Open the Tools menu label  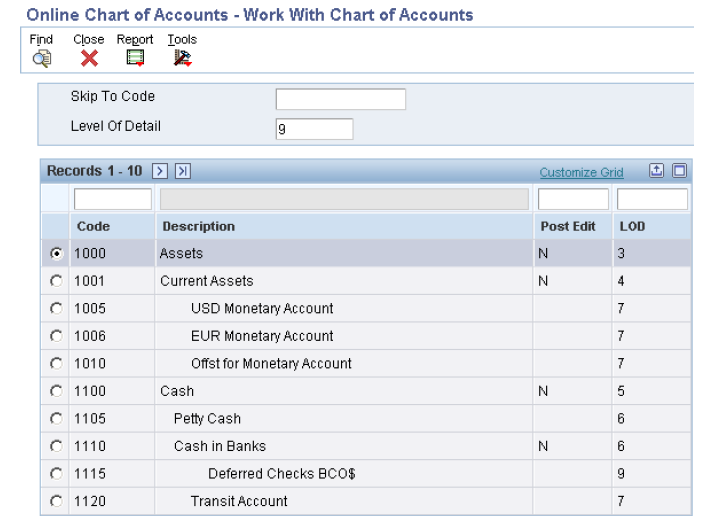click(182, 40)
